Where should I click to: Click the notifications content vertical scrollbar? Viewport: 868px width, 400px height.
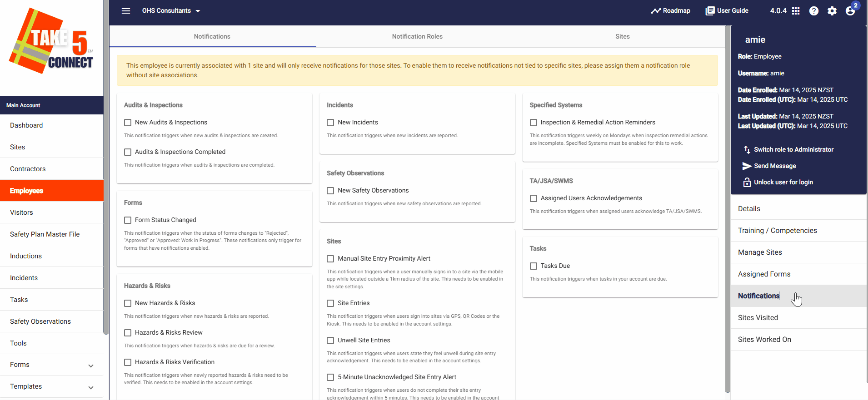point(728,209)
